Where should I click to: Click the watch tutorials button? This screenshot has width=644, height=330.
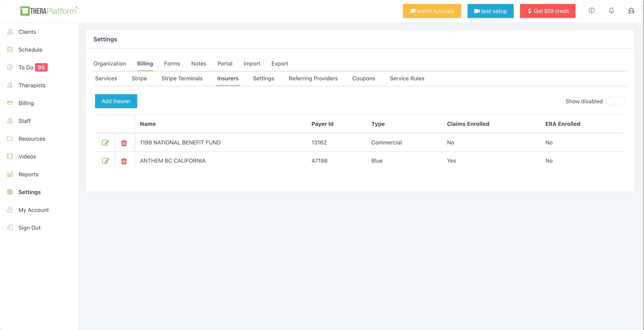pyautogui.click(x=432, y=11)
